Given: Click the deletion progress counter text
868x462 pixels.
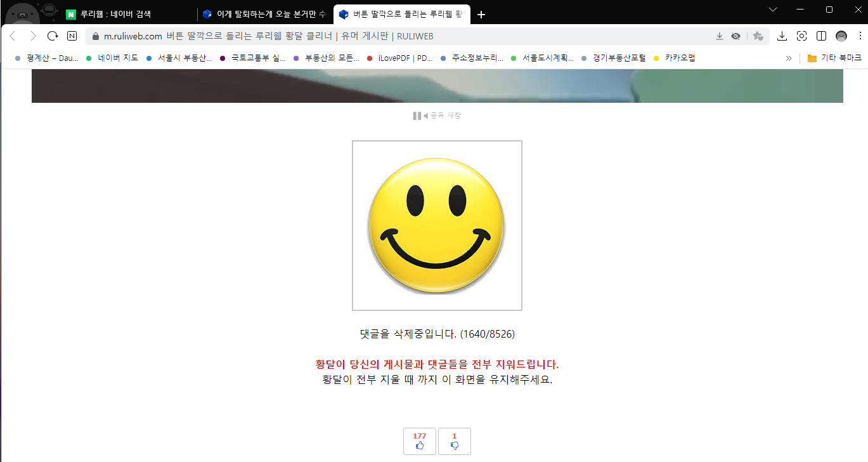Looking at the screenshot, I should click(437, 333).
